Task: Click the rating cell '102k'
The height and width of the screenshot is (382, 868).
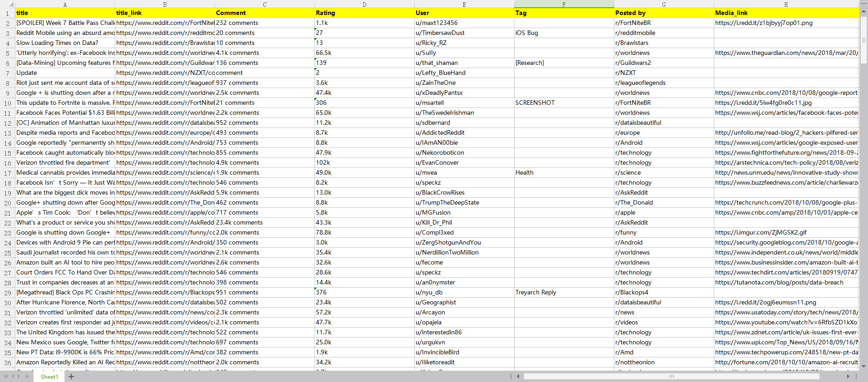Action: pyautogui.click(x=364, y=162)
